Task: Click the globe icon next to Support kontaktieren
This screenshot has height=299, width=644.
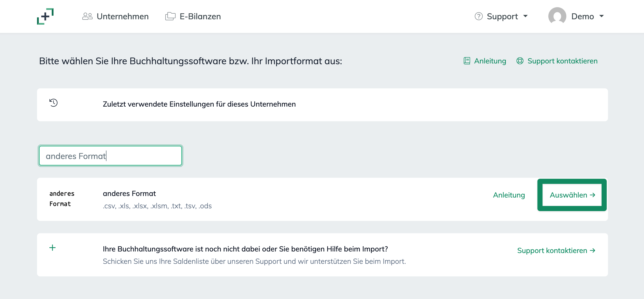Action: [x=520, y=61]
